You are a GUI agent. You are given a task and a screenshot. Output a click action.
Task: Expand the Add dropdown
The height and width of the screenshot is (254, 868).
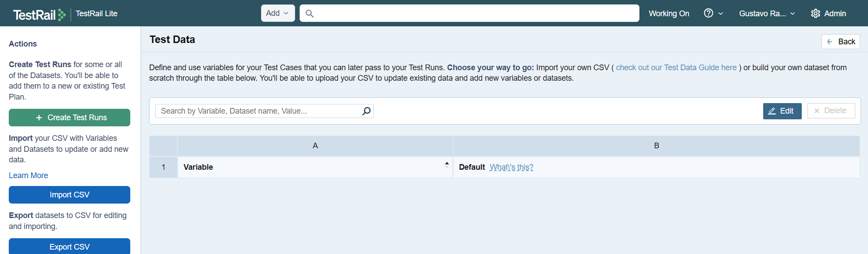click(x=278, y=13)
